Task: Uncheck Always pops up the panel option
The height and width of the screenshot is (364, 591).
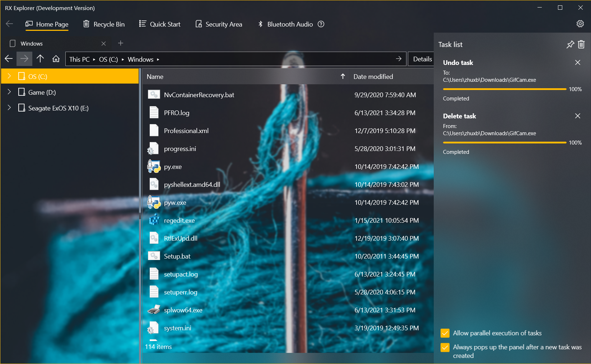Action: [x=445, y=348]
